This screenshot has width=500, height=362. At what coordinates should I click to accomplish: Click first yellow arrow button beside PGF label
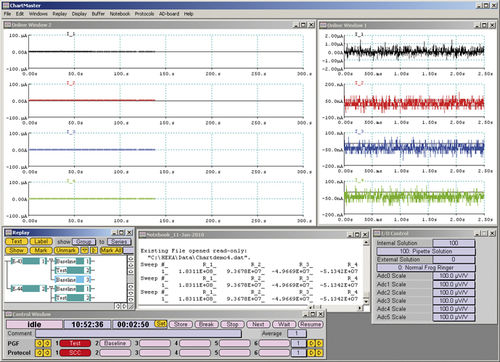(x=39, y=343)
